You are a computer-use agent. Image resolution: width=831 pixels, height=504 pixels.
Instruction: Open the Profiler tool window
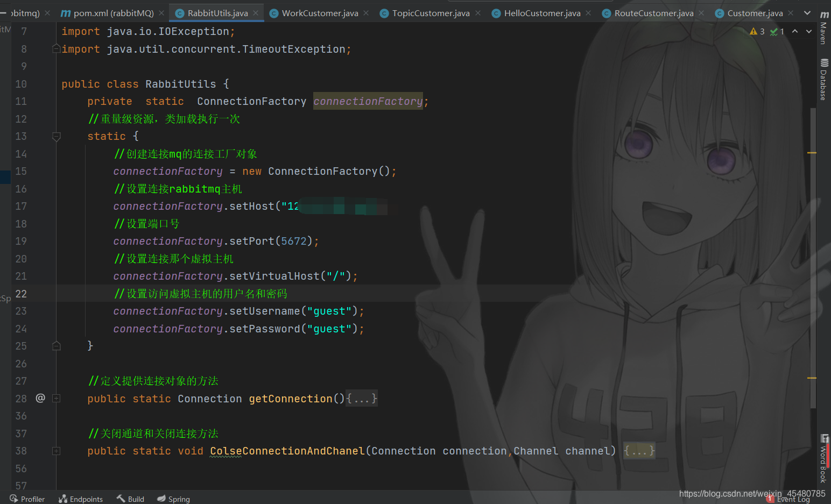[27, 499]
